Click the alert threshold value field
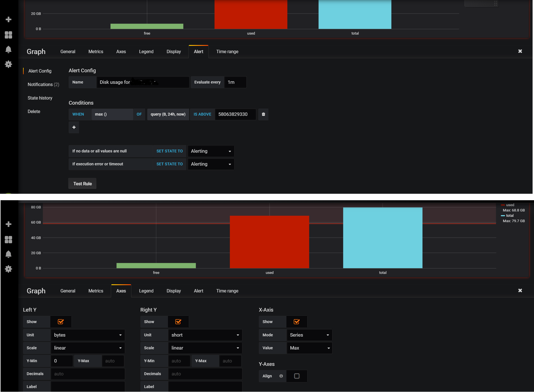 (235, 114)
